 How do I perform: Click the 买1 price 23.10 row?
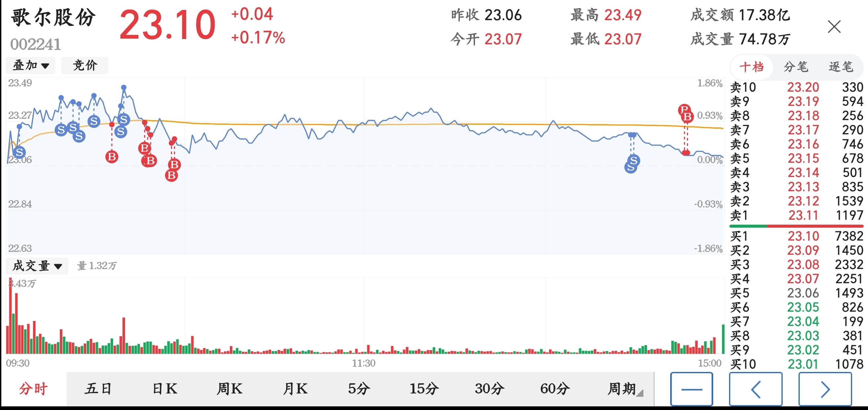point(797,236)
